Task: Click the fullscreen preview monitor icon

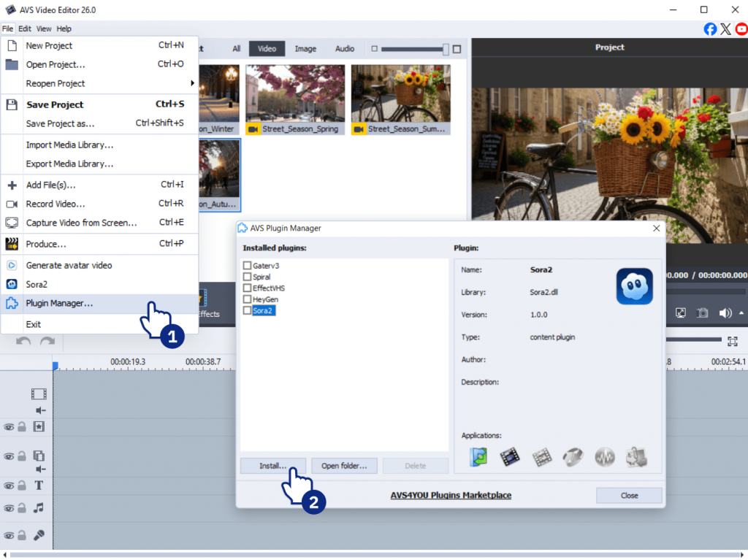Action: click(x=680, y=312)
